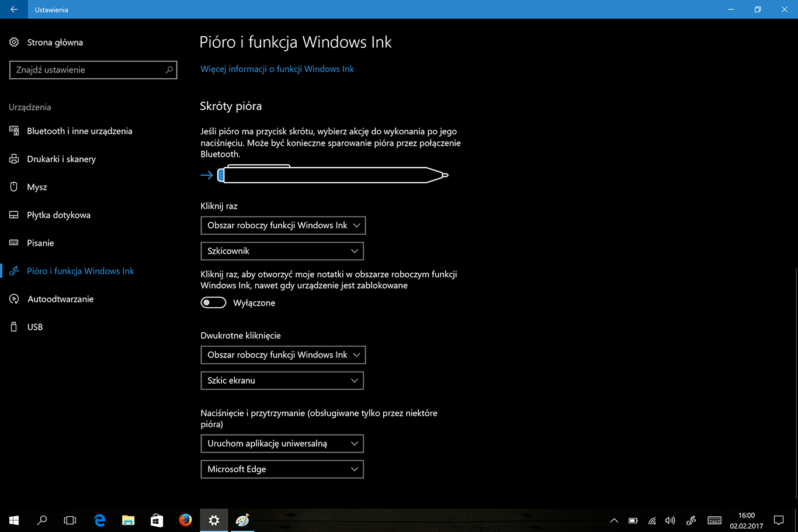
Task: Open the touch keyboard tray icon
Action: 714,520
